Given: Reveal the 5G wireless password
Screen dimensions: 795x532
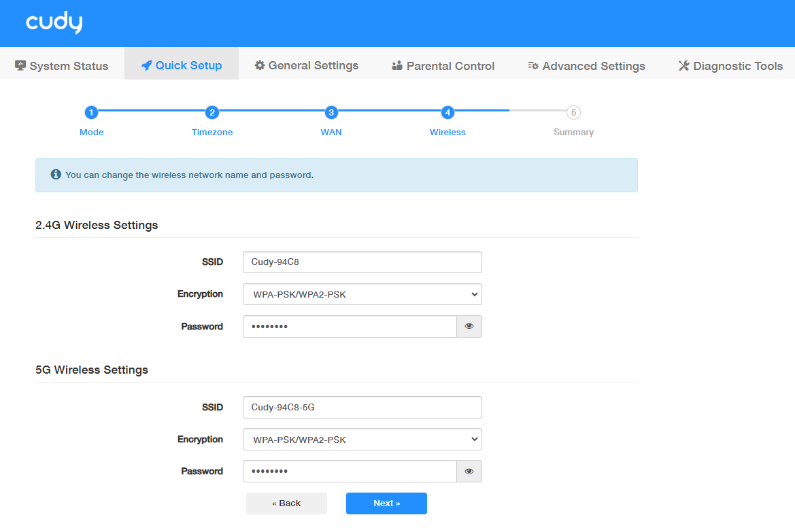Looking at the screenshot, I should (469, 472).
